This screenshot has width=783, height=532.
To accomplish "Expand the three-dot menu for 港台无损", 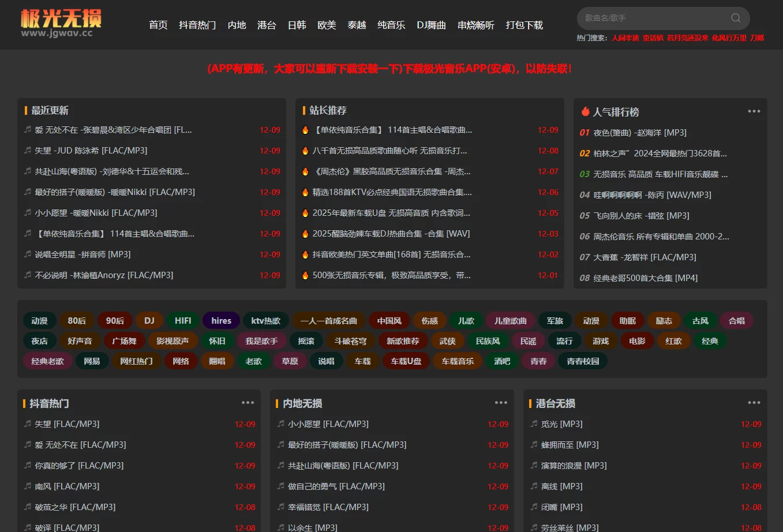I will (754, 403).
